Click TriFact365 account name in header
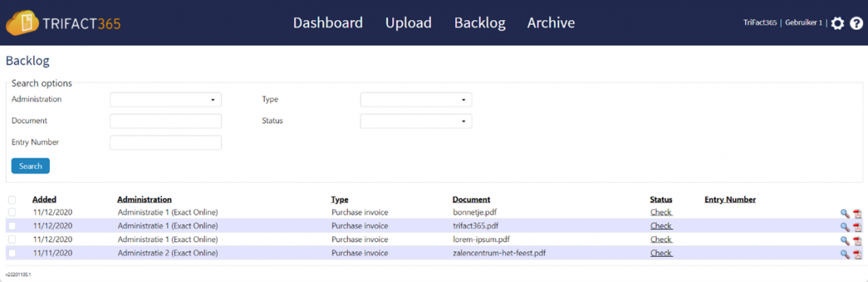The image size is (868, 282). pos(760,23)
